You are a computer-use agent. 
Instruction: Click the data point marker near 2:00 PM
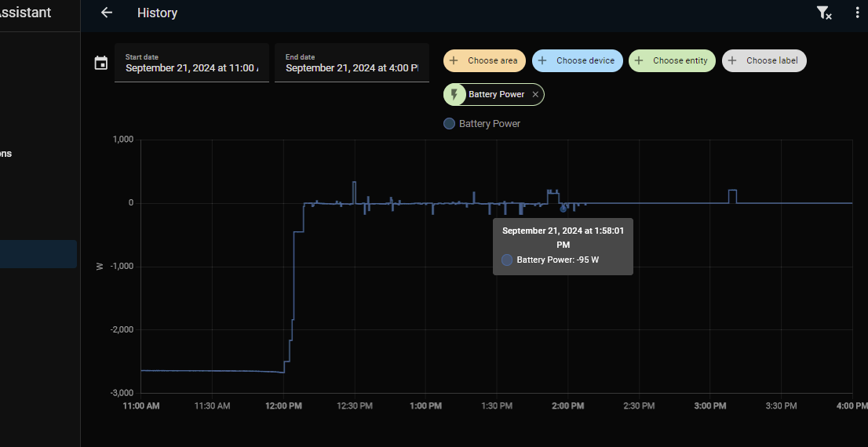[563, 209]
